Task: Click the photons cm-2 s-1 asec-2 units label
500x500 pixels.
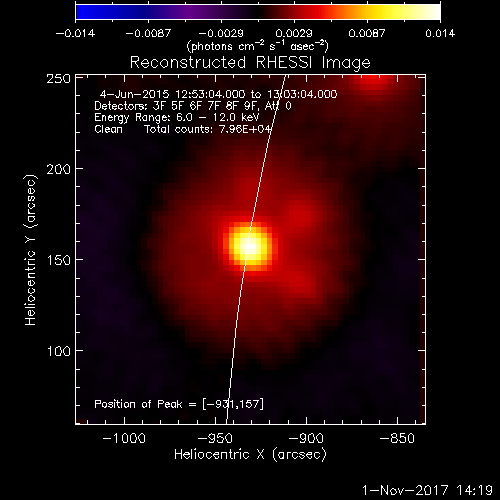Action: pos(257,46)
